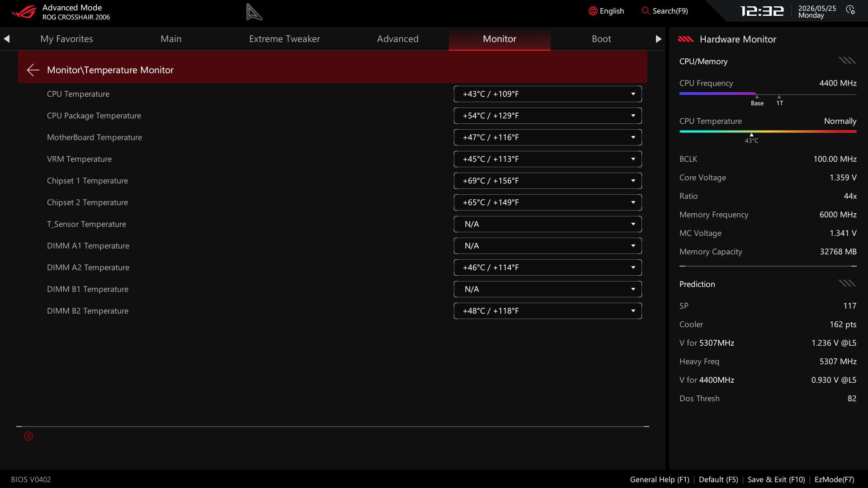Viewport: 868px width, 488px height.
Task: Click the CPU Temperature row label
Action: 78,94
